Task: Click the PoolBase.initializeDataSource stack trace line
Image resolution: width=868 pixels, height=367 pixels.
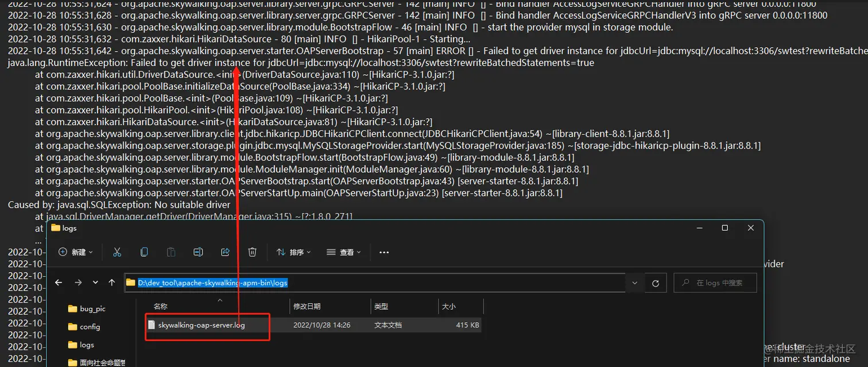Action: click(240, 86)
